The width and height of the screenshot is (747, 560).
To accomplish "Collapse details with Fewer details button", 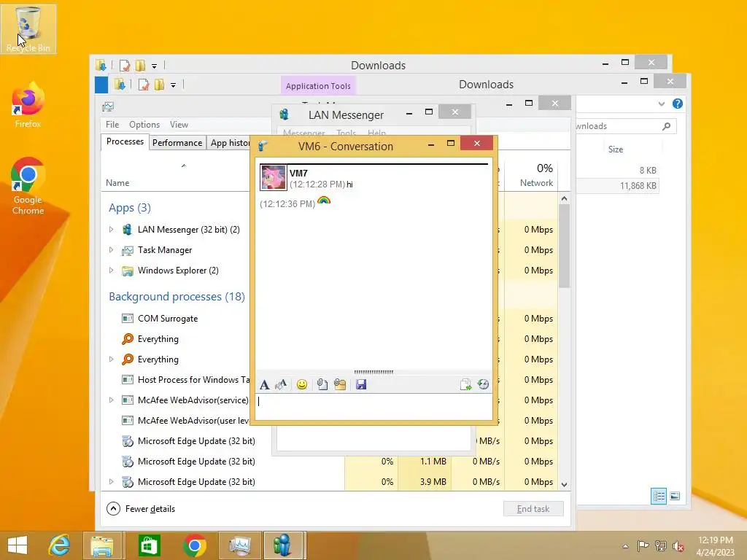I will pyautogui.click(x=141, y=508).
